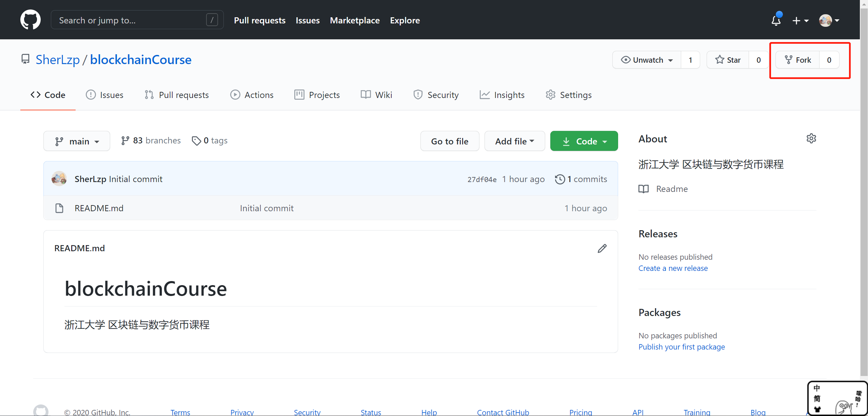The width and height of the screenshot is (868, 416).
Task: Click the commit history clock icon
Action: pyautogui.click(x=560, y=179)
